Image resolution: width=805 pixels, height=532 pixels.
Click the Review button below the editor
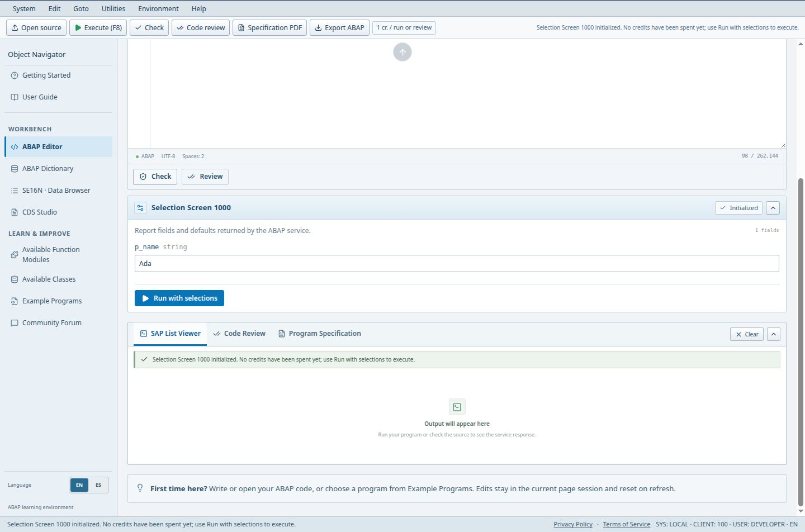[205, 177]
